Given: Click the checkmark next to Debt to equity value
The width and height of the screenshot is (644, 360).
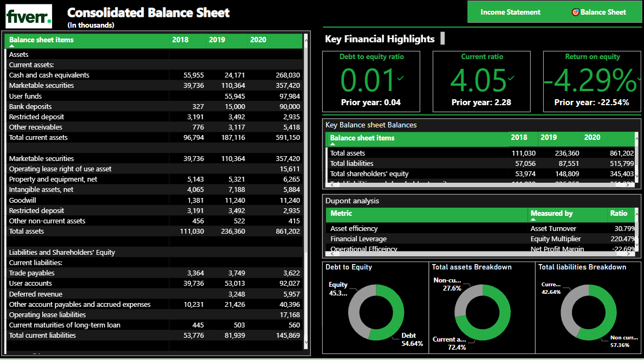Looking at the screenshot, I should coord(400,79).
